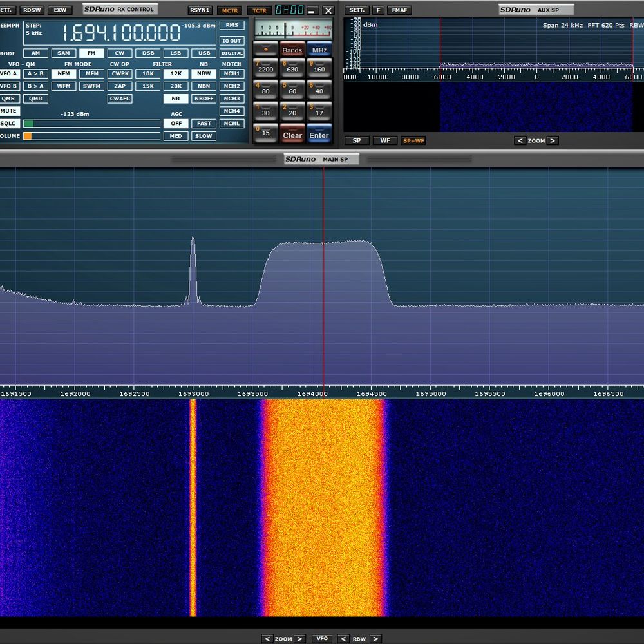Set filter to 10K

point(148,73)
